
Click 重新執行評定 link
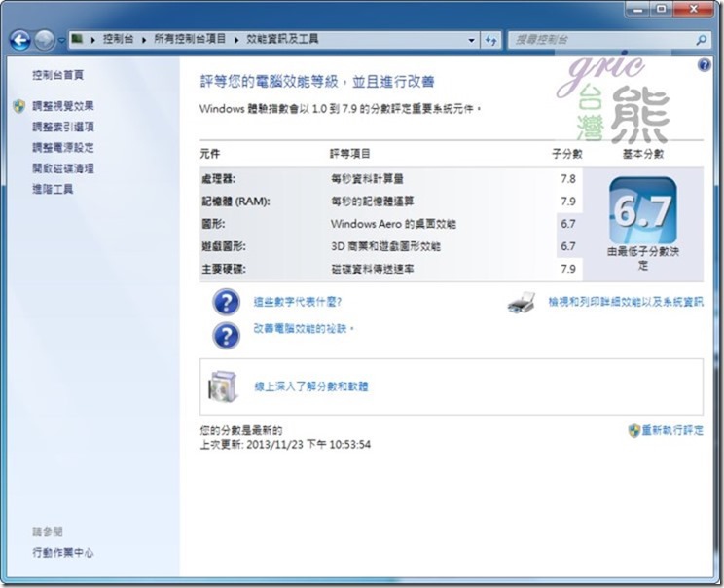pos(672,430)
